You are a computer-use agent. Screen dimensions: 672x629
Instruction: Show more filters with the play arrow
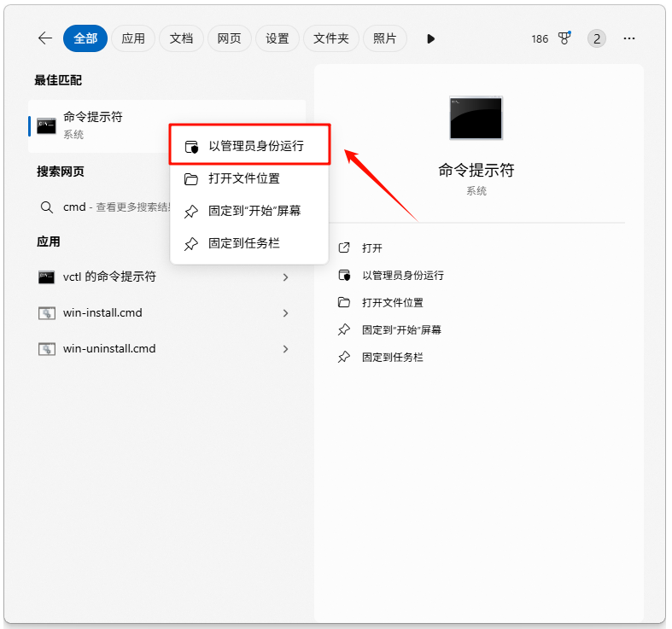430,39
